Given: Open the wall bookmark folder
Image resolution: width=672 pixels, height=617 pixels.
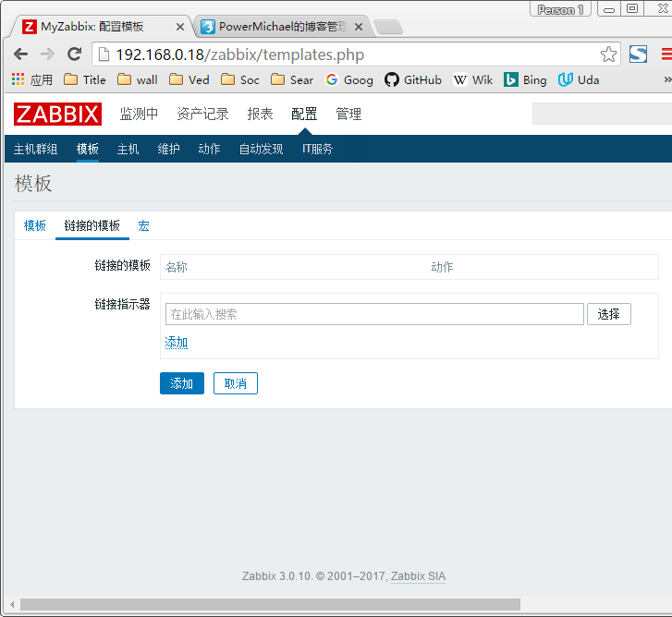Looking at the screenshot, I should (x=138, y=79).
